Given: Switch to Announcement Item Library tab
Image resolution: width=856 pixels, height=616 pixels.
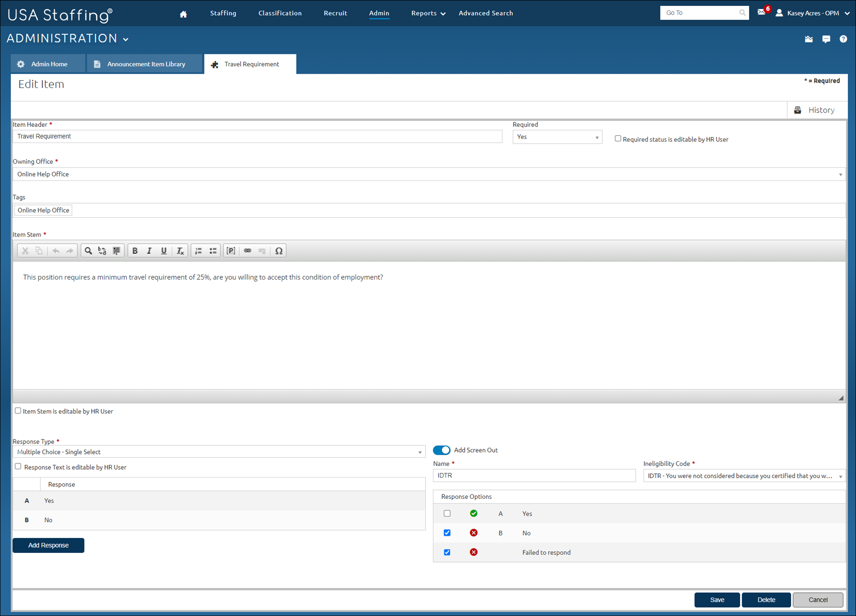Looking at the screenshot, I should (x=145, y=64).
